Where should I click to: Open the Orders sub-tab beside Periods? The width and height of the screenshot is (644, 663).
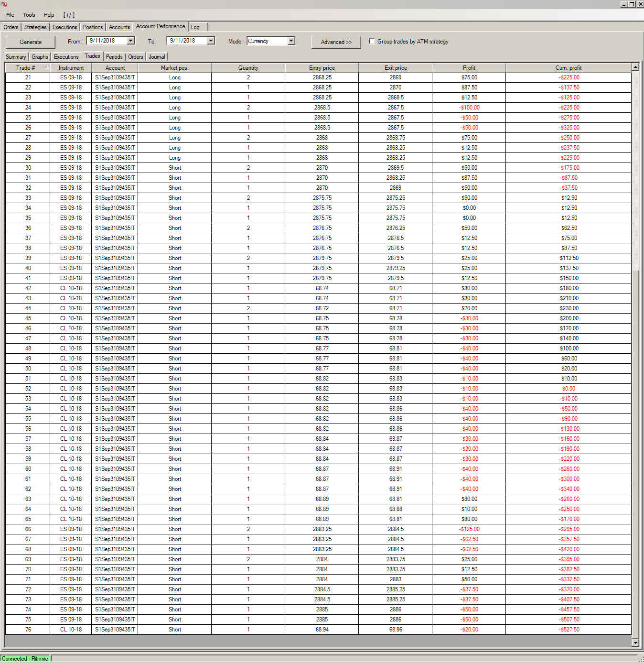tap(136, 57)
